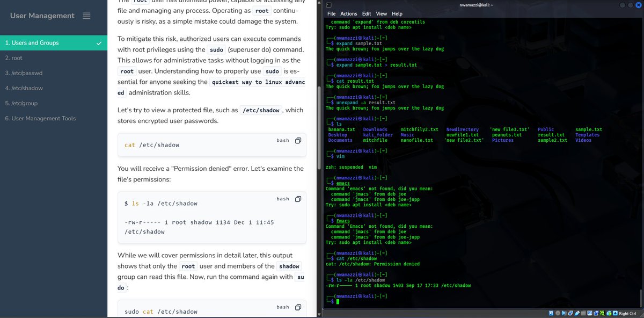Open the shared folders icon in status bar
644x318 pixels.
click(x=583, y=313)
